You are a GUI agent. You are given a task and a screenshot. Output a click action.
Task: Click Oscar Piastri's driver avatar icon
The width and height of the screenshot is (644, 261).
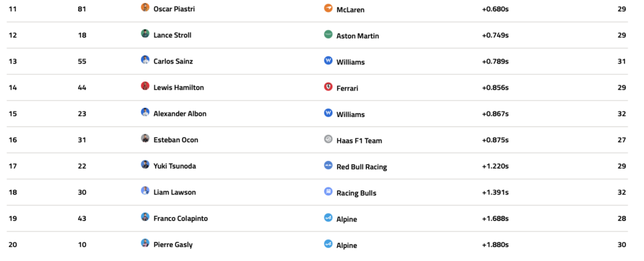pos(145,8)
